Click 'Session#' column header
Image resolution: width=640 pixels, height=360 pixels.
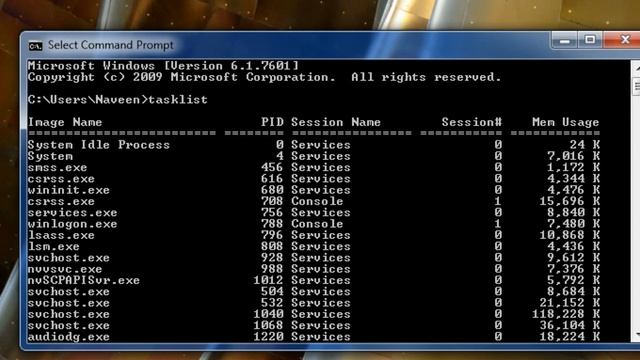472,122
